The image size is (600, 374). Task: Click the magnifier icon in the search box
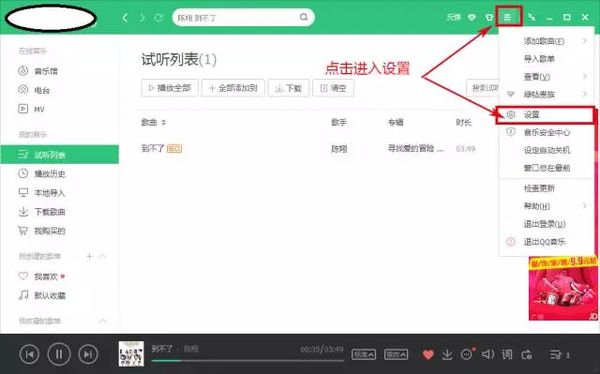304,17
